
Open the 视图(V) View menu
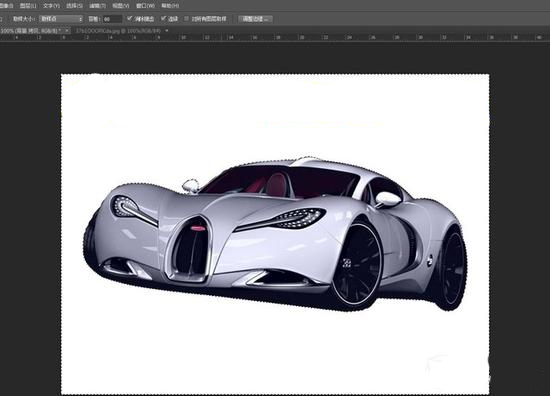click(x=121, y=6)
